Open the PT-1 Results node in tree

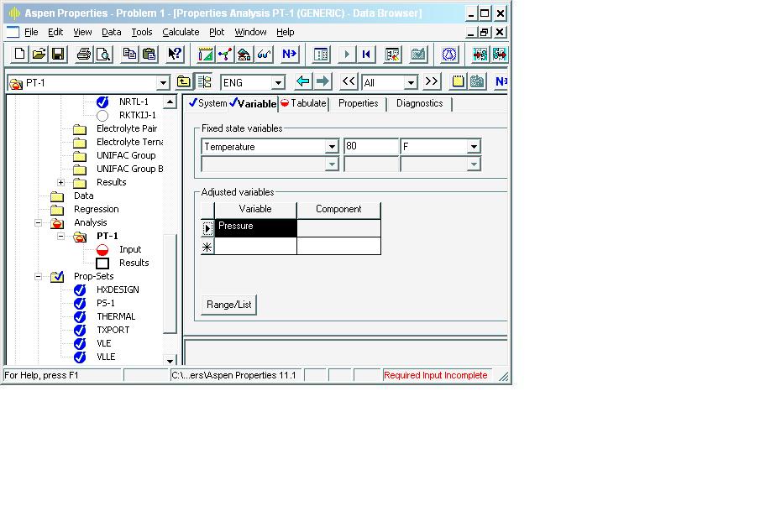[134, 263]
